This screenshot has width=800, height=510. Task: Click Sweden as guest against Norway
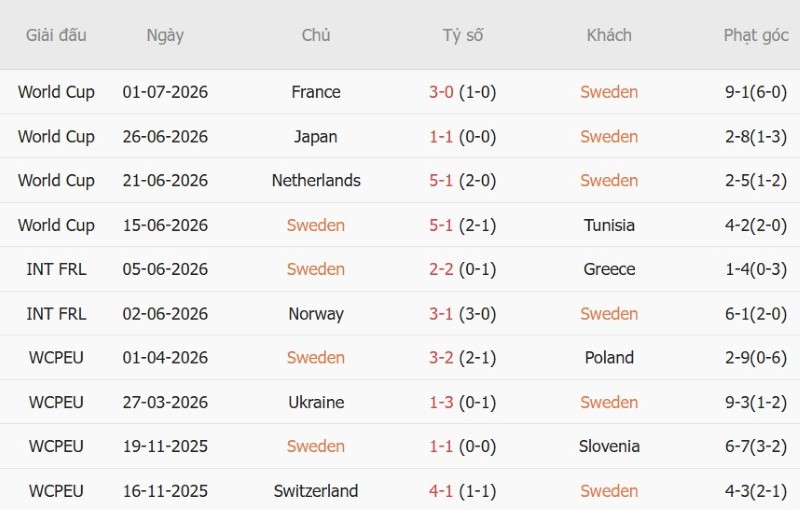point(609,314)
